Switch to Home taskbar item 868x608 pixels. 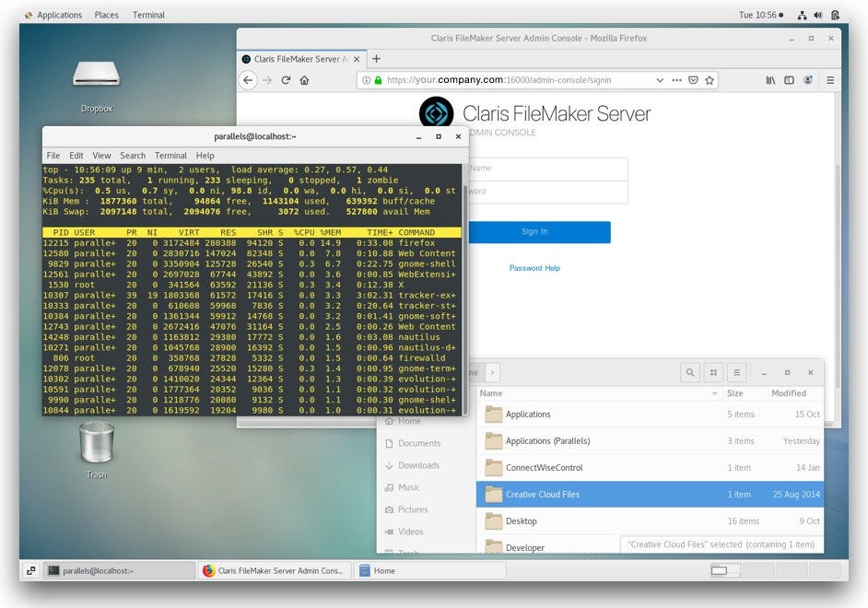coord(430,570)
